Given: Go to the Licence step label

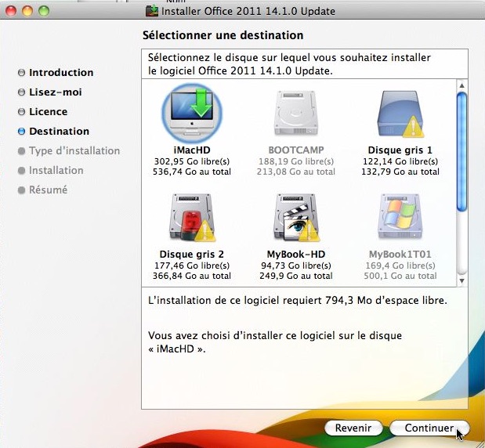Looking at the screenshot, I should [x=49, y=112].
